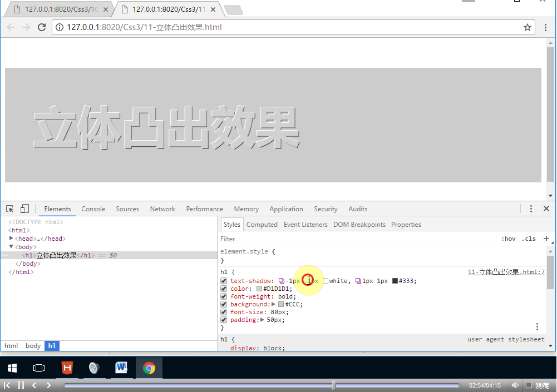Viewport: 557px width, 392px height.
Task: Open DevTools customize menu (three dots)
Action: (x=530, y=209)
